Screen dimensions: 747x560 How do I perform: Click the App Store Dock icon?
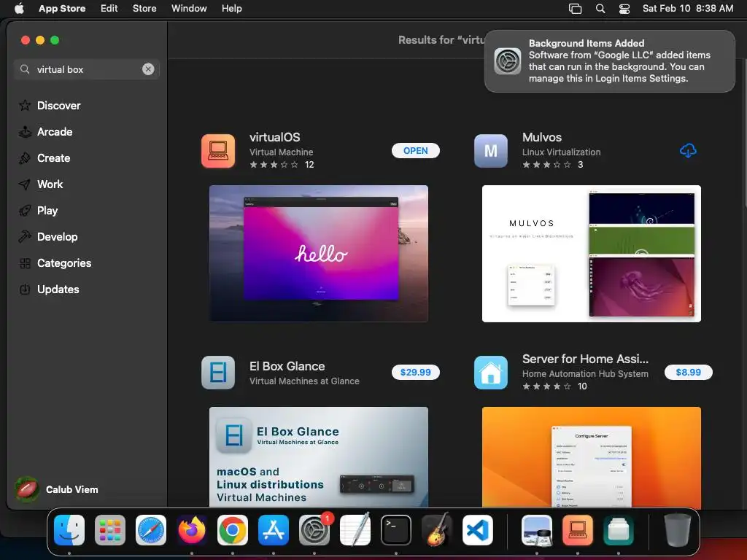point(274,530)
